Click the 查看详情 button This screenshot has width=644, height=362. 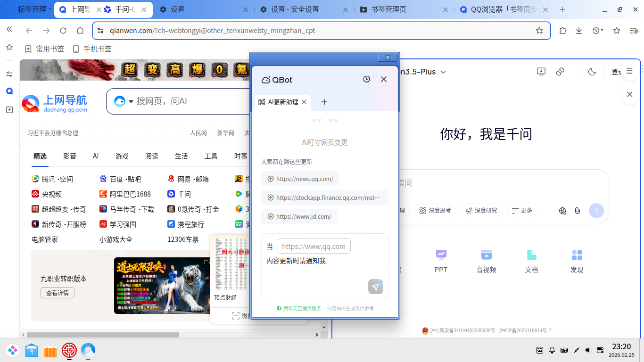(x=58, y=293)
